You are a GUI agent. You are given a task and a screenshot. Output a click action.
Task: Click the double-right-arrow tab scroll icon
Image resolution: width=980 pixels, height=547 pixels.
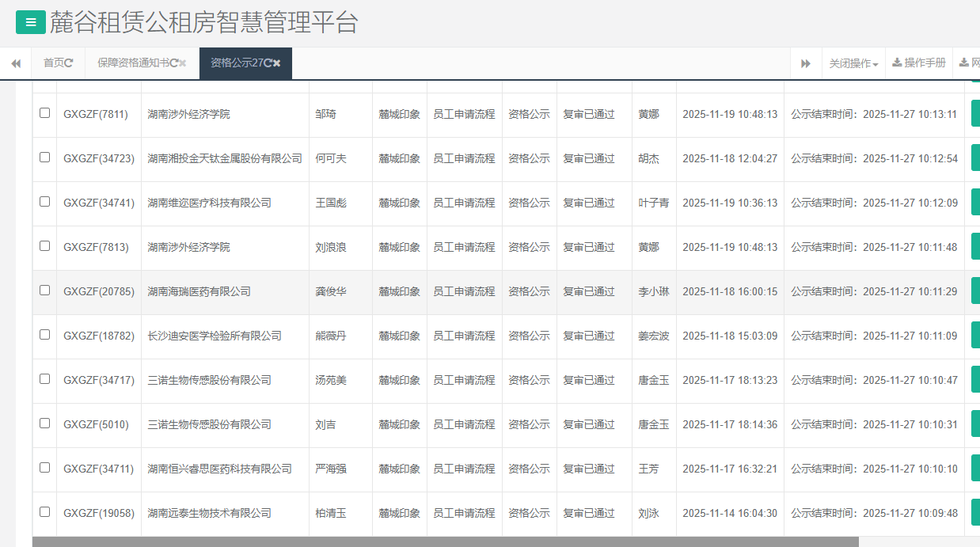(x=806, y=63)
